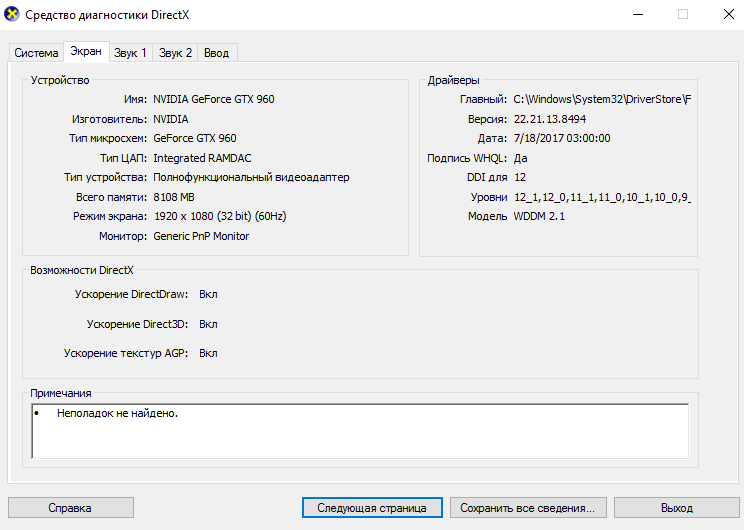Click the Выход button
The image size is (744, 530).
coord(677,508)
